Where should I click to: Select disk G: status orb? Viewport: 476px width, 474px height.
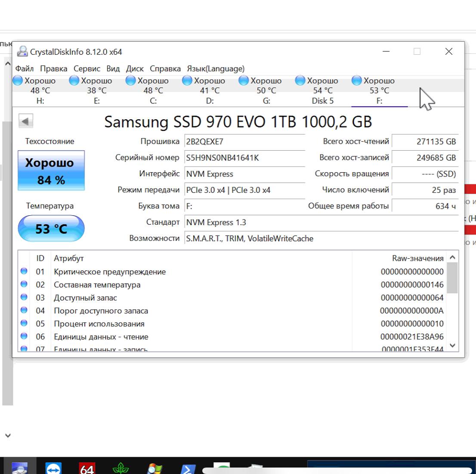(244, 81)
